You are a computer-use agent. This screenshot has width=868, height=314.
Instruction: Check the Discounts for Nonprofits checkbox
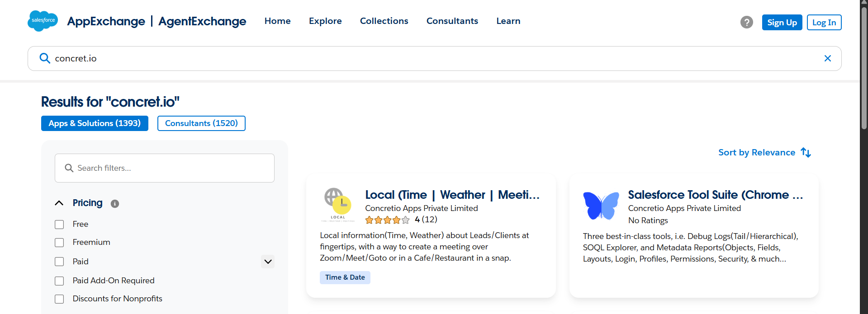59,299
